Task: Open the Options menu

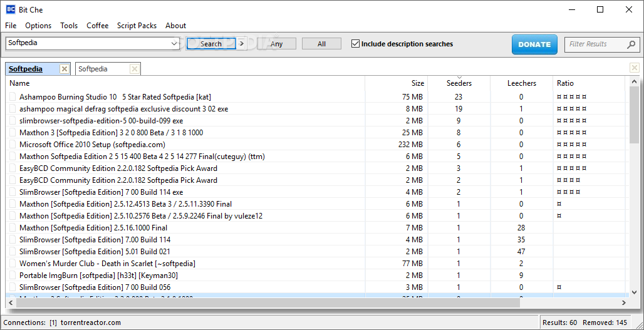Action: click(x=38, y=26)
